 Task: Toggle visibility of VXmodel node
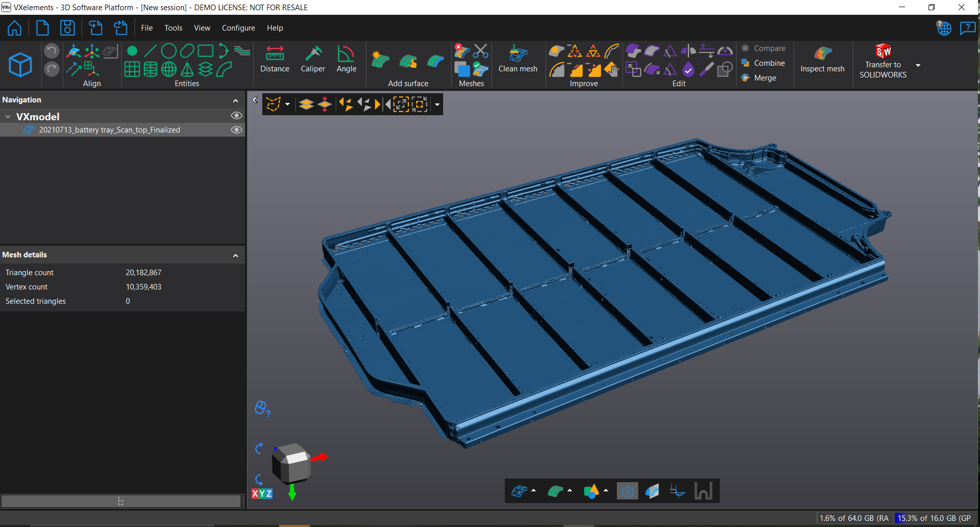point(236,116)
